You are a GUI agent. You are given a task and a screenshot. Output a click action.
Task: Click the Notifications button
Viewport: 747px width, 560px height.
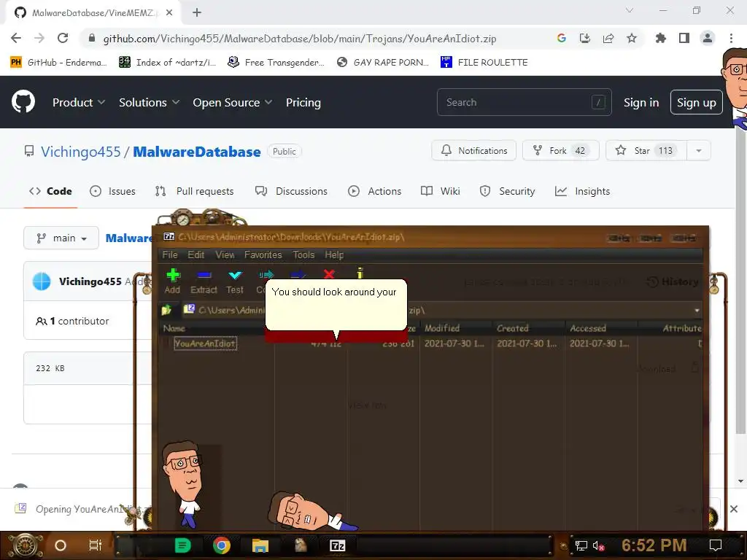click(474, 150)
